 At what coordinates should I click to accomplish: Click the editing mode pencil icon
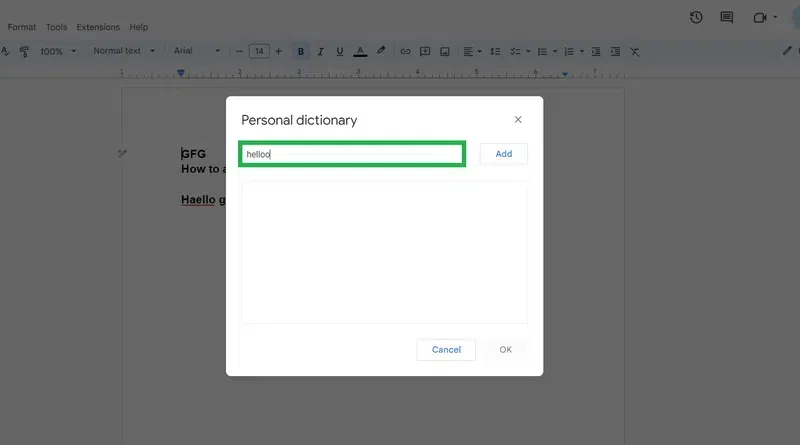787,50
